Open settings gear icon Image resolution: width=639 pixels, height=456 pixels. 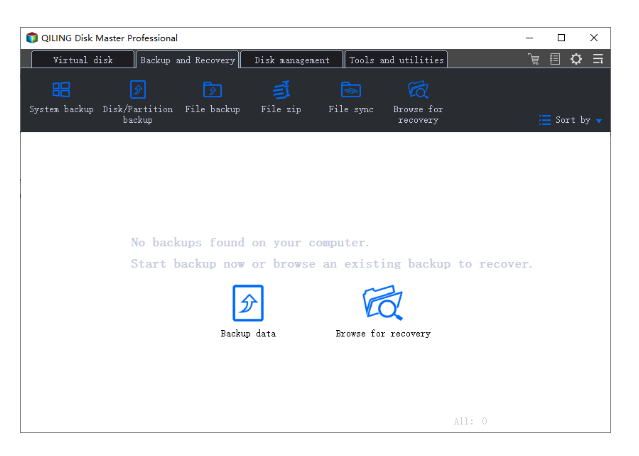point(576,59)
